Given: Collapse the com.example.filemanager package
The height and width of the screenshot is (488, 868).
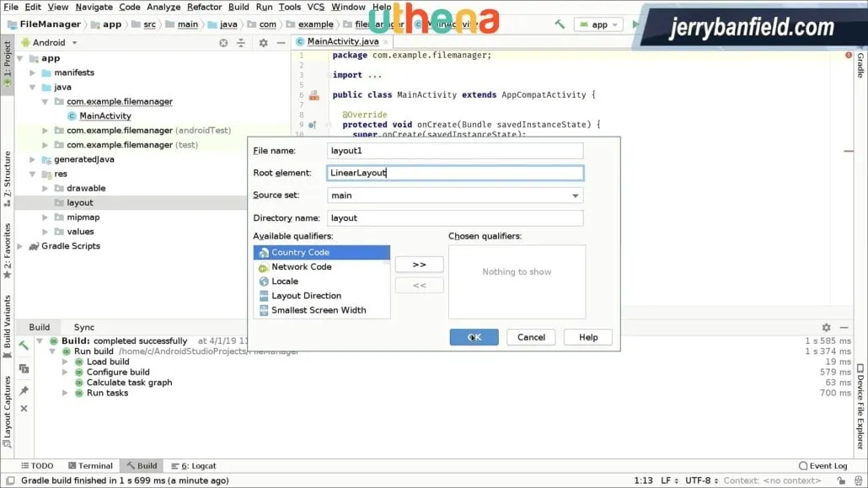Looking at the screenshot, I should point(46,101).
